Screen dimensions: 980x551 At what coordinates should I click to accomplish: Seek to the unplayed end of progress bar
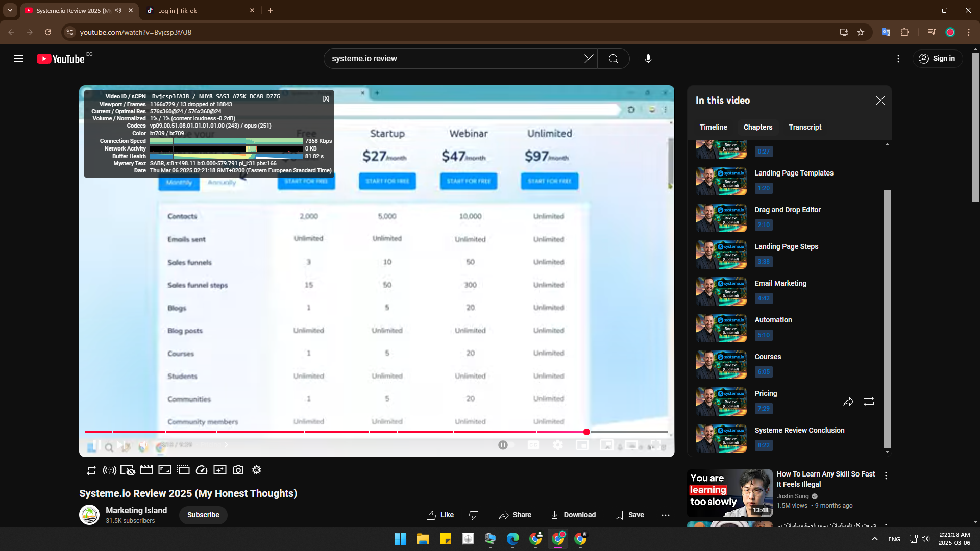629,432
